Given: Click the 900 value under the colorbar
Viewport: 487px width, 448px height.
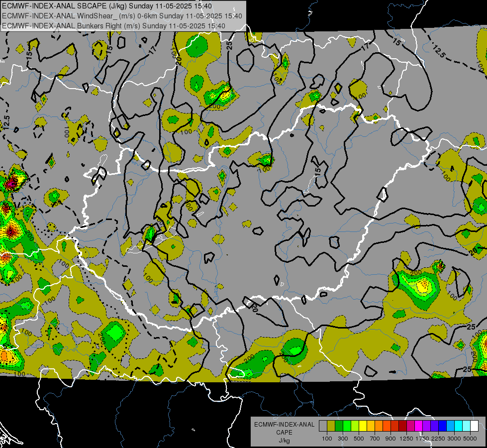Looking at the screenshot, I should pyautogui.click(x=390, y=439).
